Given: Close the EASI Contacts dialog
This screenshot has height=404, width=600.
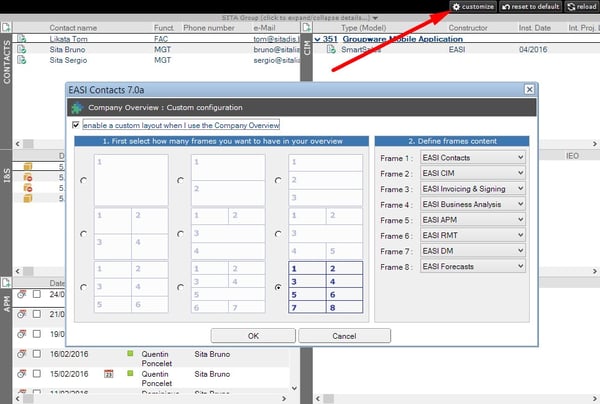Looking at the screenshot, I should (528, 89).
